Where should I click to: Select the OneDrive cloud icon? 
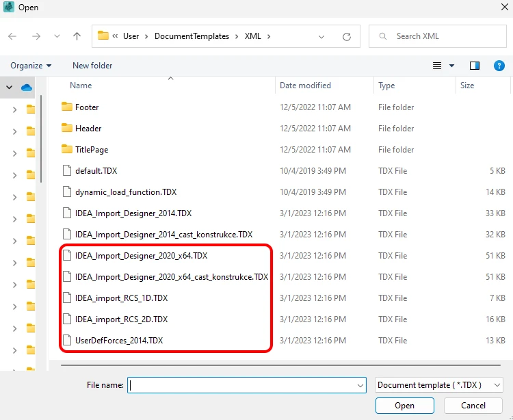coord(27,88)
